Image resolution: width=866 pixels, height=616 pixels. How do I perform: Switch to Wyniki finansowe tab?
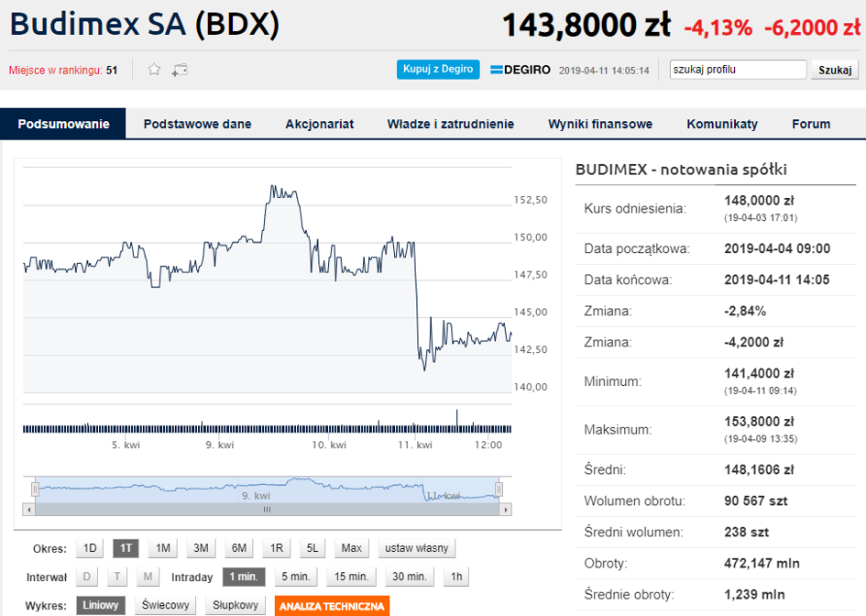pos(600,124)
